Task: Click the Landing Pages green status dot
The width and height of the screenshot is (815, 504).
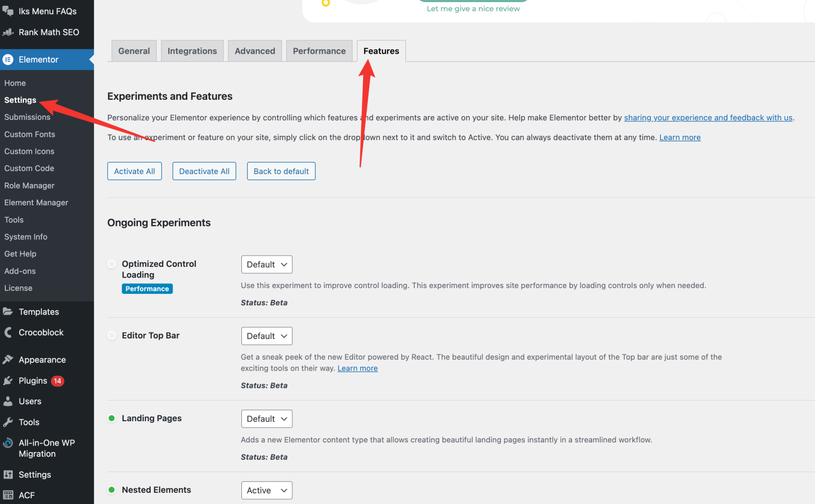Action: tap(111, 418)
